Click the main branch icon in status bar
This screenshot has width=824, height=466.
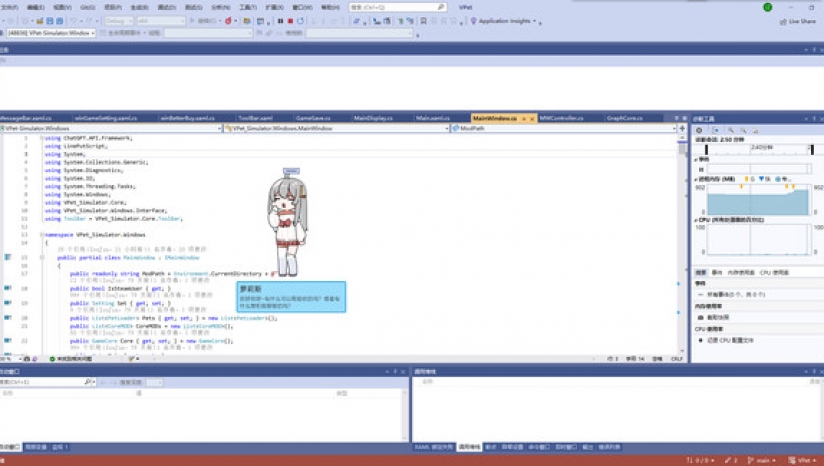(750, 460)
